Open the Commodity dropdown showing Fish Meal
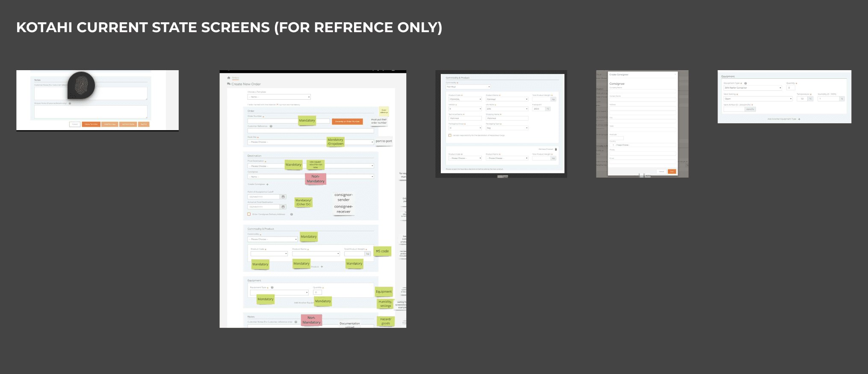Image resolution: width=868 pixels, height=374 pixels. tap(468, 87)
